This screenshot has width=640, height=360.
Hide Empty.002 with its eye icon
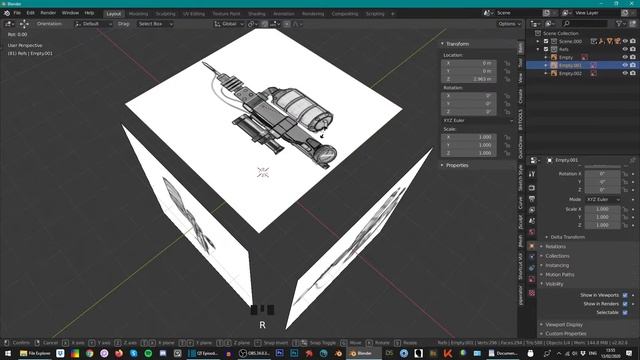[625, 73]
